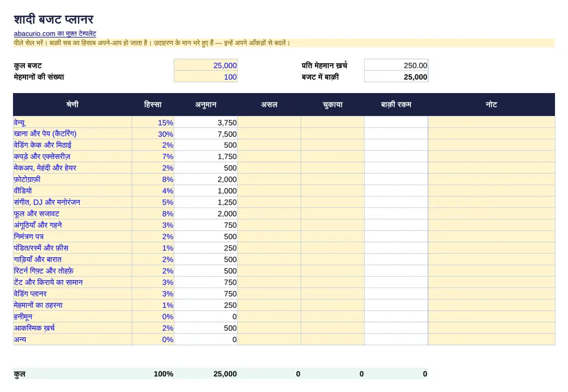The width and height of the screenshot is (568, 392).
Task: Select the बजट में बाक़ी value cell
Action: pos(396,77)
